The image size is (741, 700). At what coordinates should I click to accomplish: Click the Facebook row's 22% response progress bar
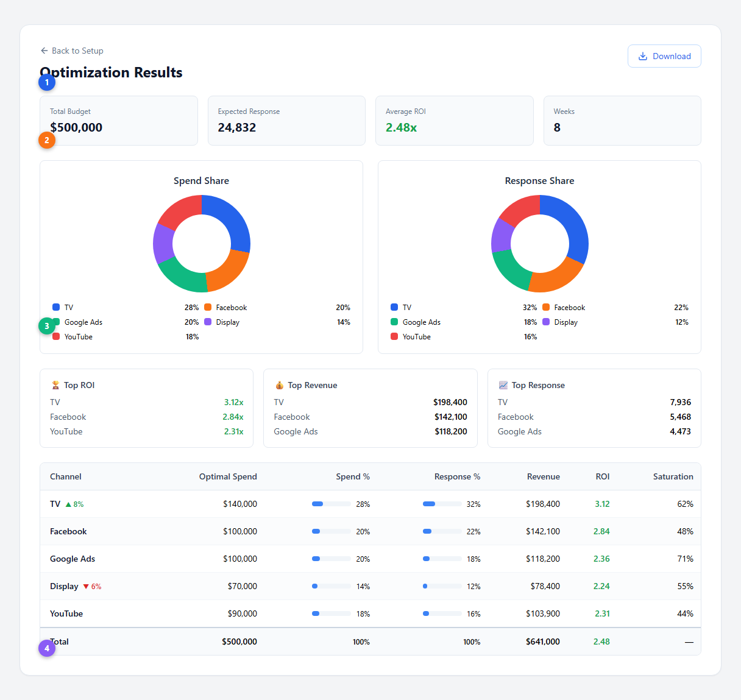442,531
